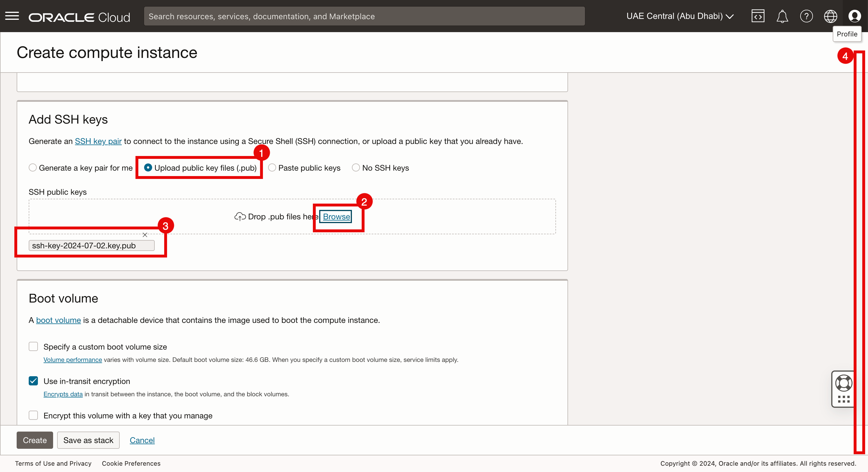868x472 pixels.
Task: Remove ssh-key-2024-07-02.key.pub with the X icon
Action: pyautogui.click(x=145, y=235)
